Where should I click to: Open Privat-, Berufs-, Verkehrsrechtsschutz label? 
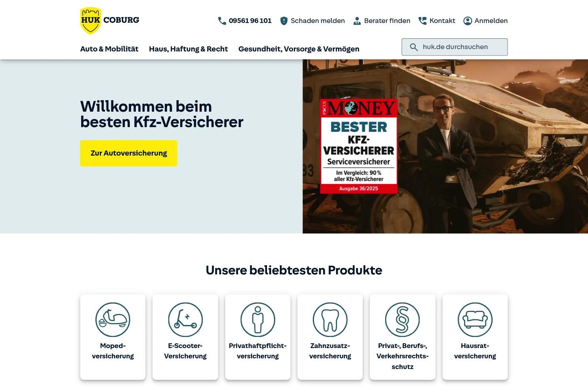pyautogui.click(x=403, y=356)
